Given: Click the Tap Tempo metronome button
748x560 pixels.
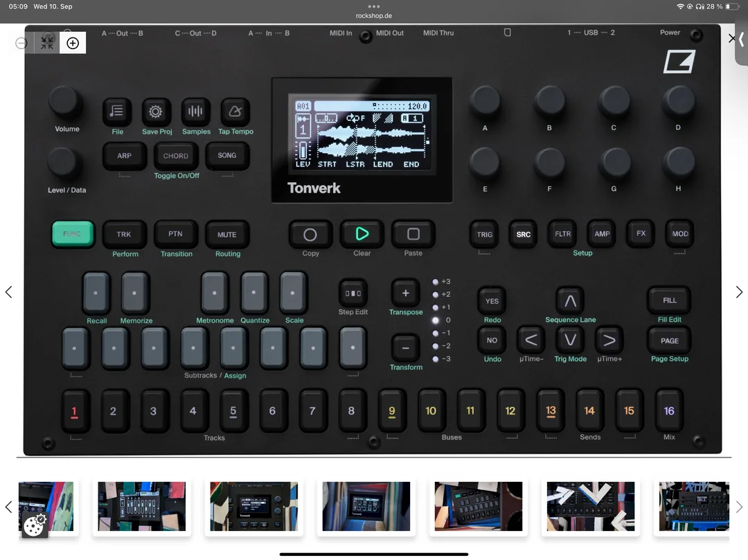Looking at the screenshot, I should click(x=235, y=111).
